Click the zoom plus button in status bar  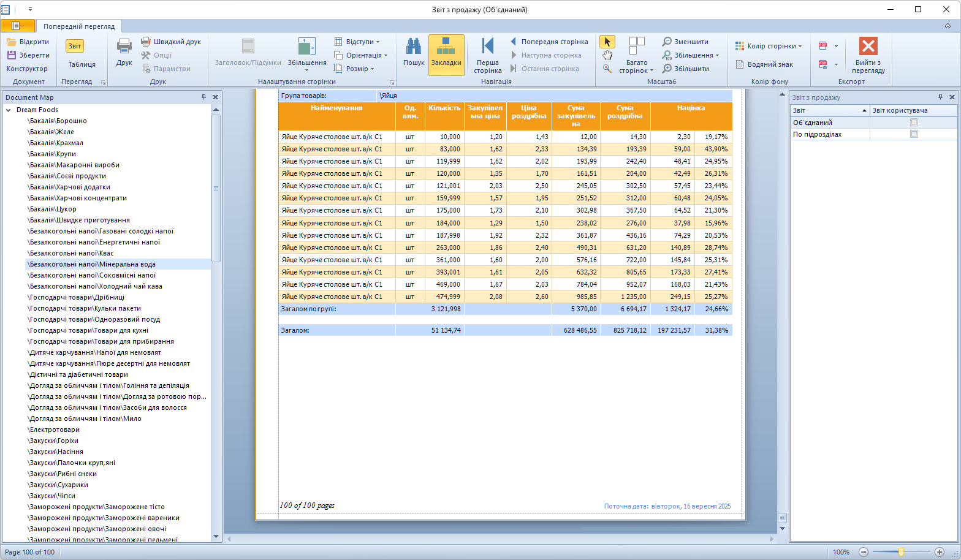pyautogui.click(x=939, y=552)
